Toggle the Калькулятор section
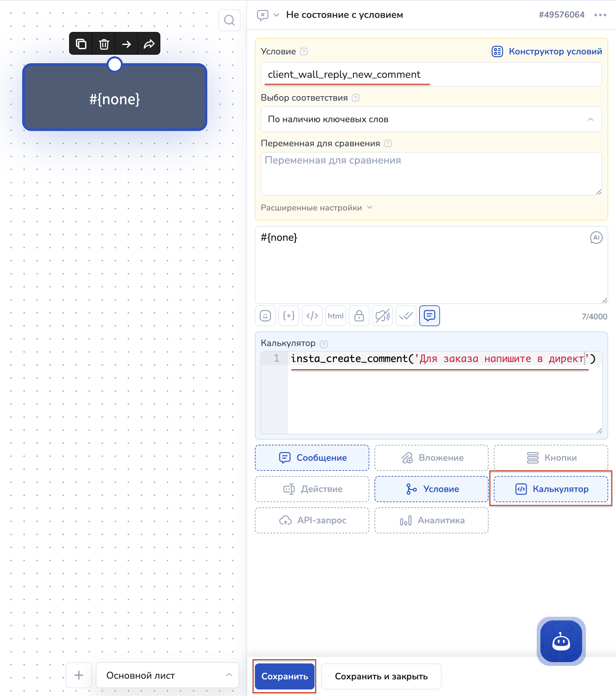Image resolution: width=616 pixels, height=696 pixels. click(x=550, y=489)
